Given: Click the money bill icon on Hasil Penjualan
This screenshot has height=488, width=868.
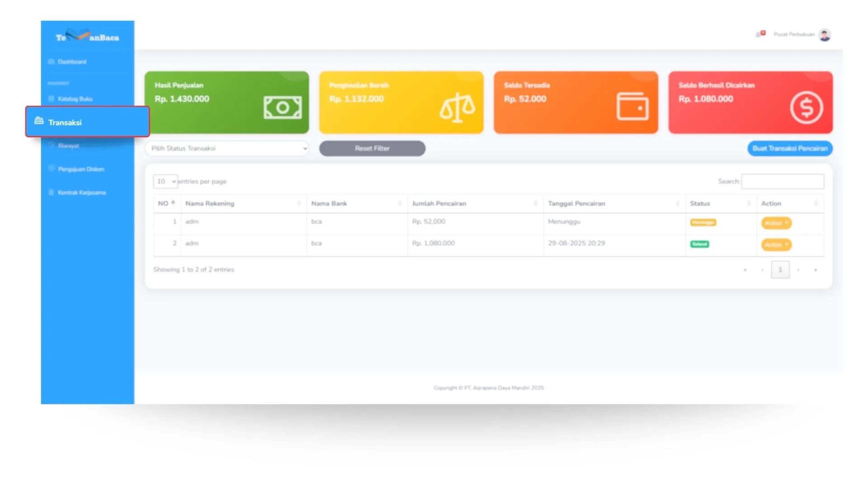Looking at the screenshot, I should [x=283, y=108].
